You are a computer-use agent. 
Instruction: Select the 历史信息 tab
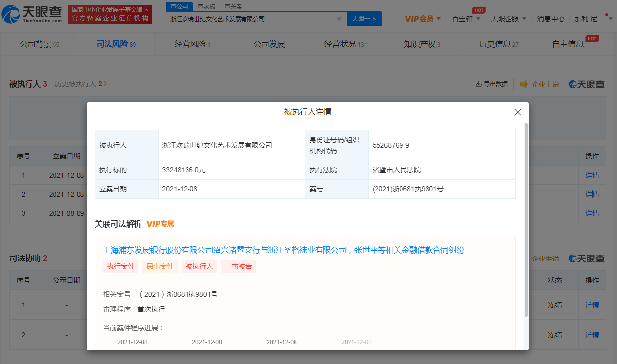point(499,44)
